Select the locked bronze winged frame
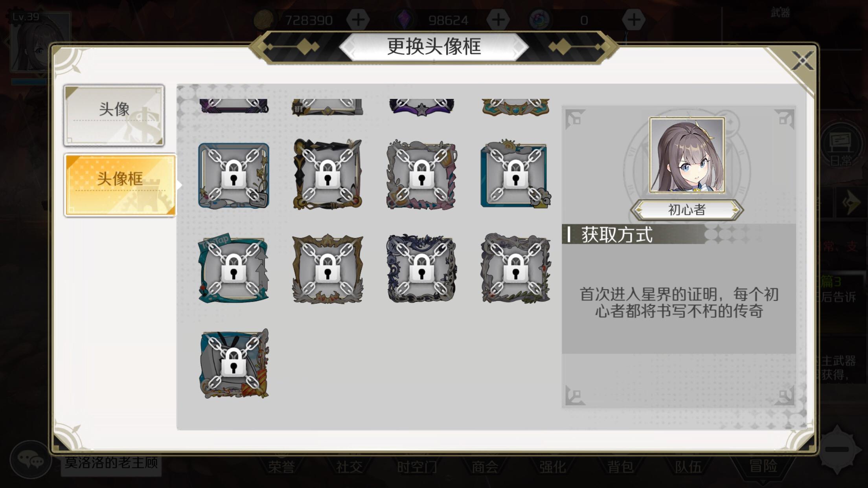The width and height of the screenshot is (868, 488). pos(327,269)
